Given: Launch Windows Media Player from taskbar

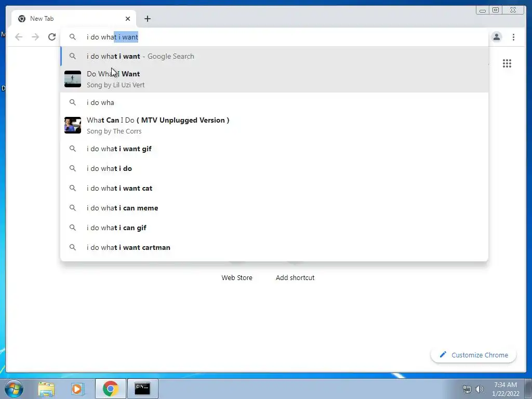Looking at the screenshot, I should (x=77, y=389).
